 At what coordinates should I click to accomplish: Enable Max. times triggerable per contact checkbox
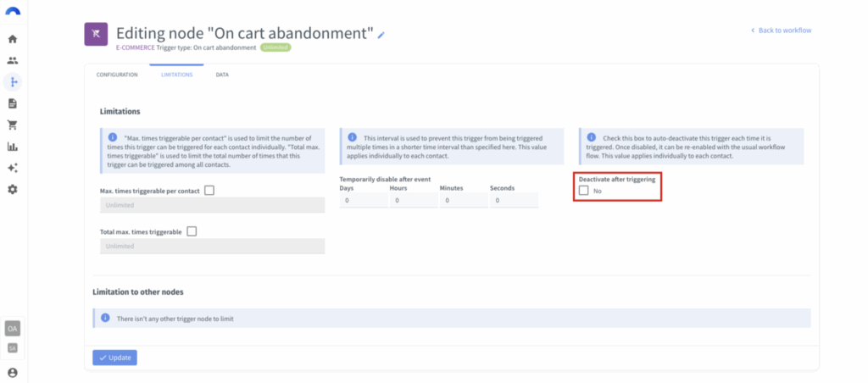tap(209, 191)
